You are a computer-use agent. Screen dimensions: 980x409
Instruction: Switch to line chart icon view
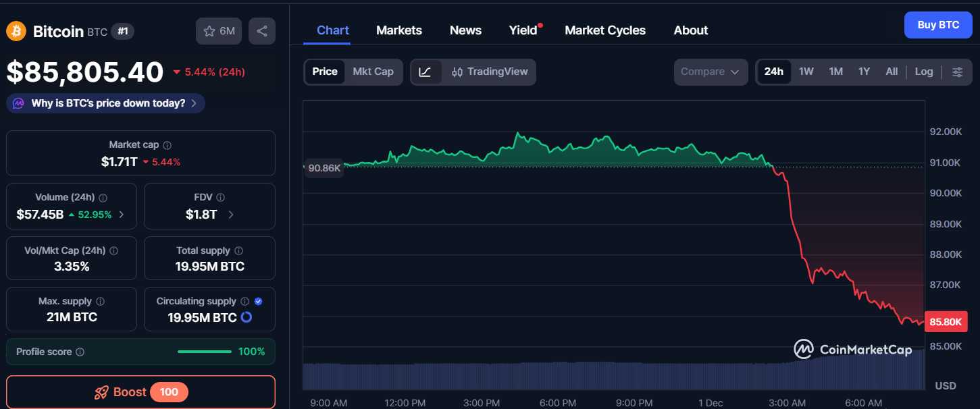click(425, 72)
